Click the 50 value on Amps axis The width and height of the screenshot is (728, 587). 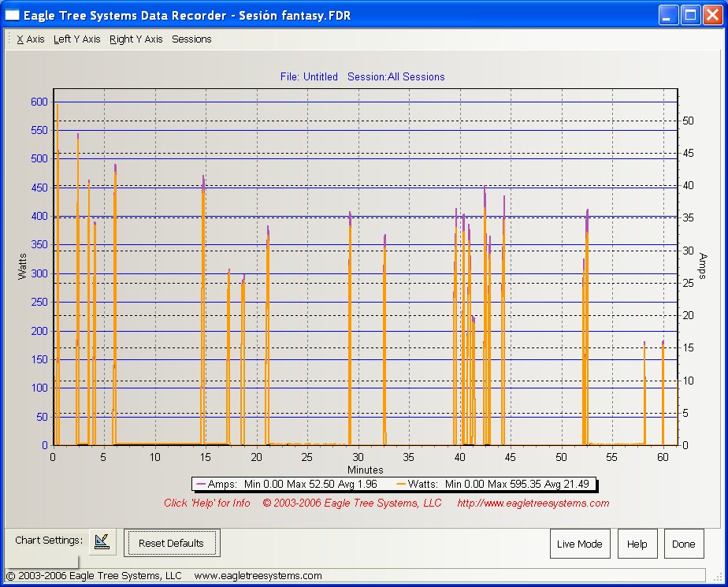tap(688, 121)
